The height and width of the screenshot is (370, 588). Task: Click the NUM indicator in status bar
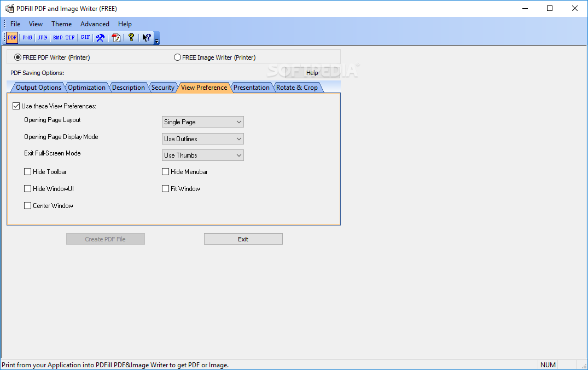548,365
